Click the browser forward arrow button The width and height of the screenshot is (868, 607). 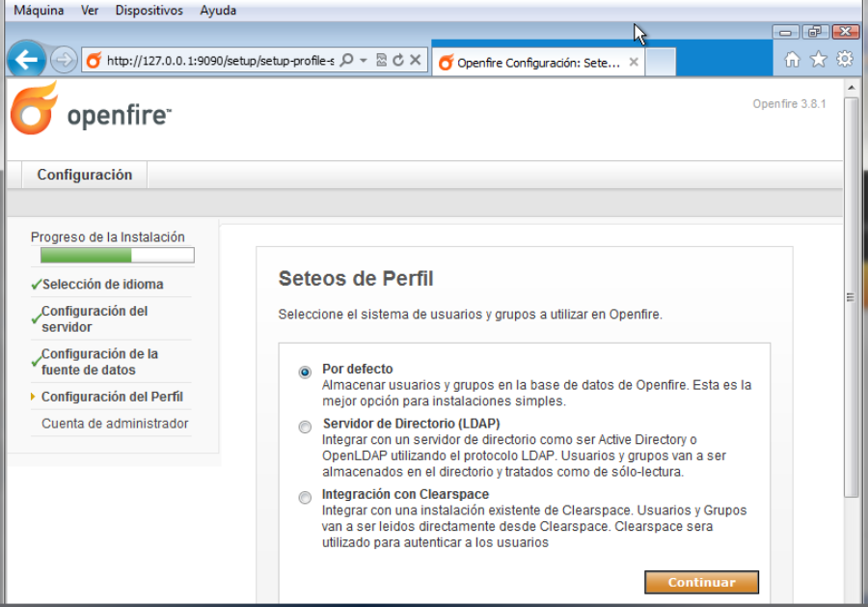(63, 60)
